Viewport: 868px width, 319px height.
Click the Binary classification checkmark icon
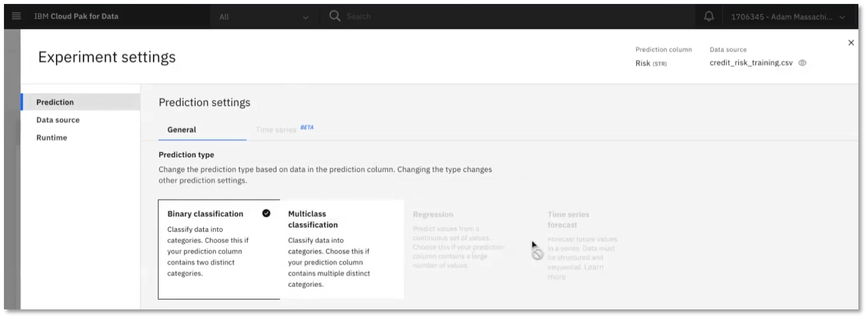coord(266,213)
